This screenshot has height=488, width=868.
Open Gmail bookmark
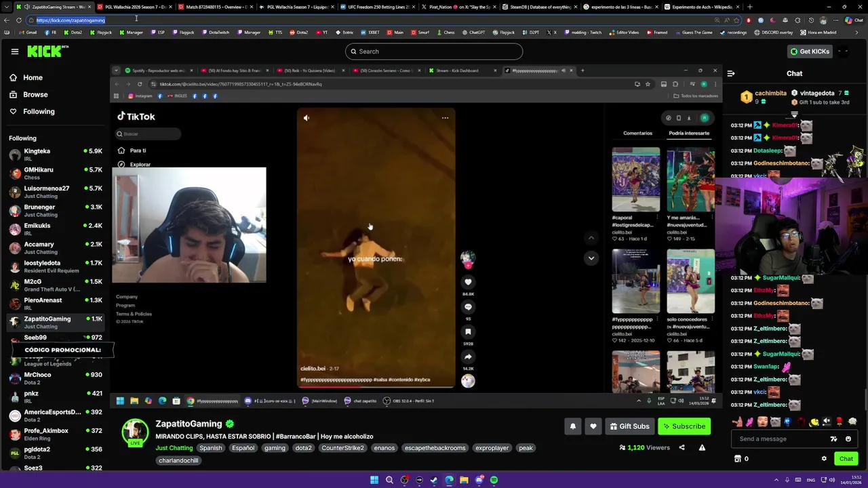[28, 33]
